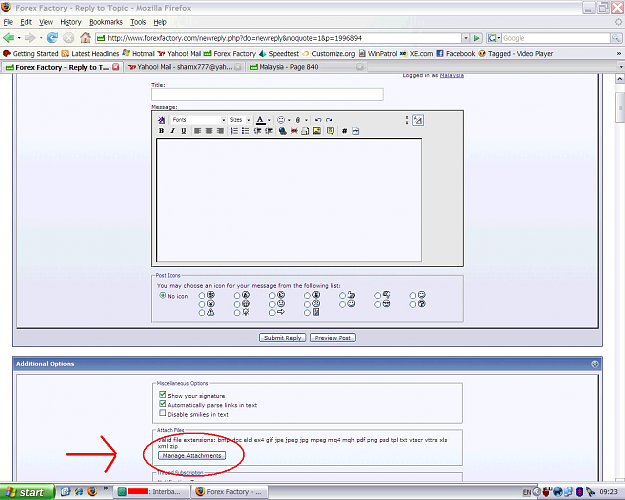Select the lightbulb post icon radio button
Image resolution: width=625 pixels, height=500 pixels.
pos(237,313)
